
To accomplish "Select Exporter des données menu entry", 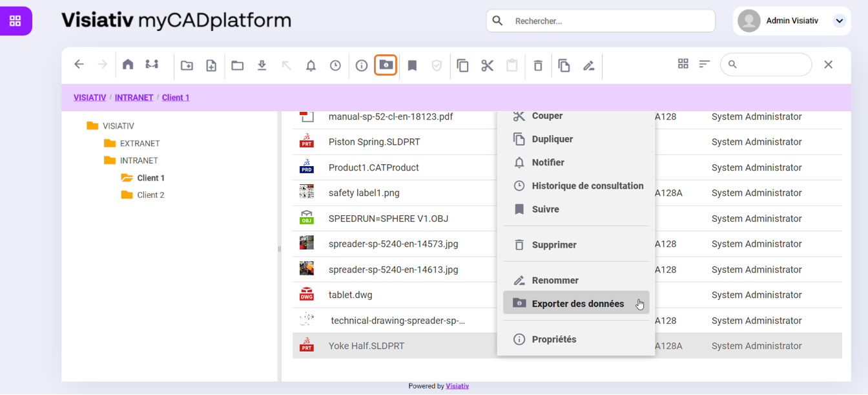I will tap(577, 304).
